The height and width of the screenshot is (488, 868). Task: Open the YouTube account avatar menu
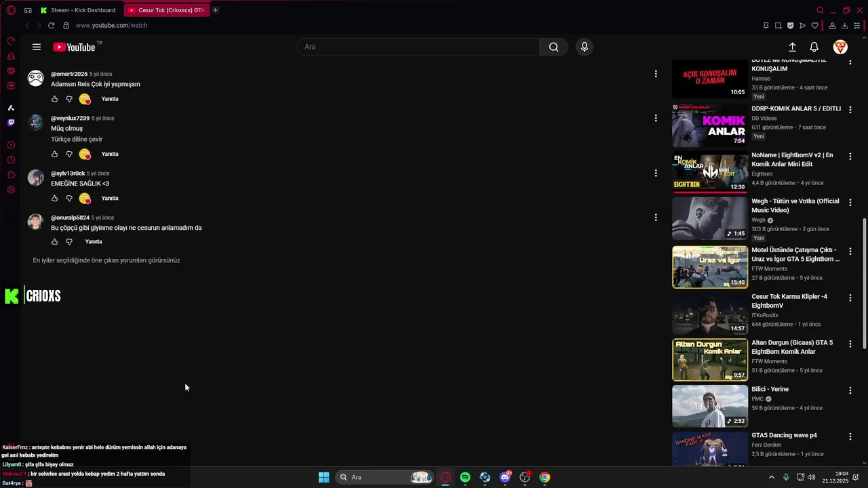pos(840,47)
